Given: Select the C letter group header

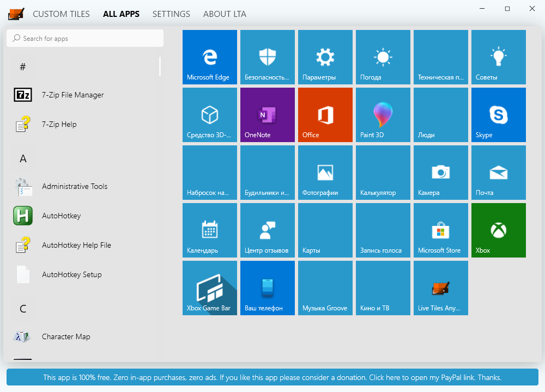Looking at the screenshot, I should click(x=22, y=309).
